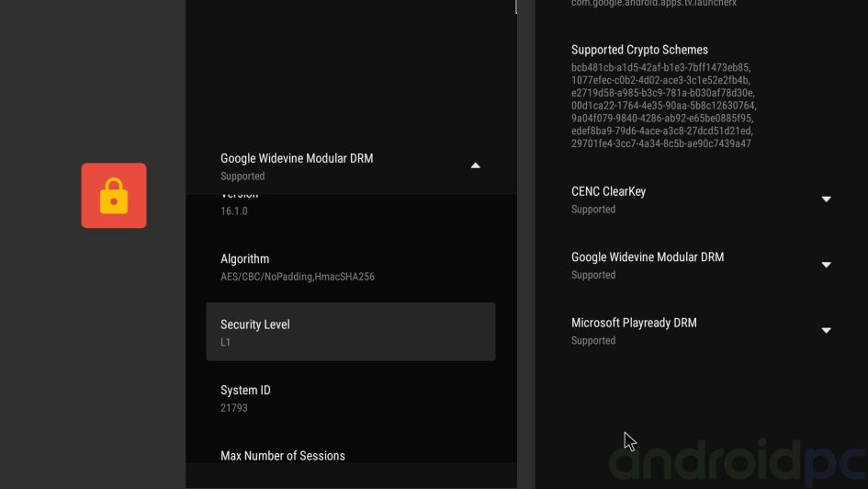Click UUID starting with 1077efec

[661, 80]
